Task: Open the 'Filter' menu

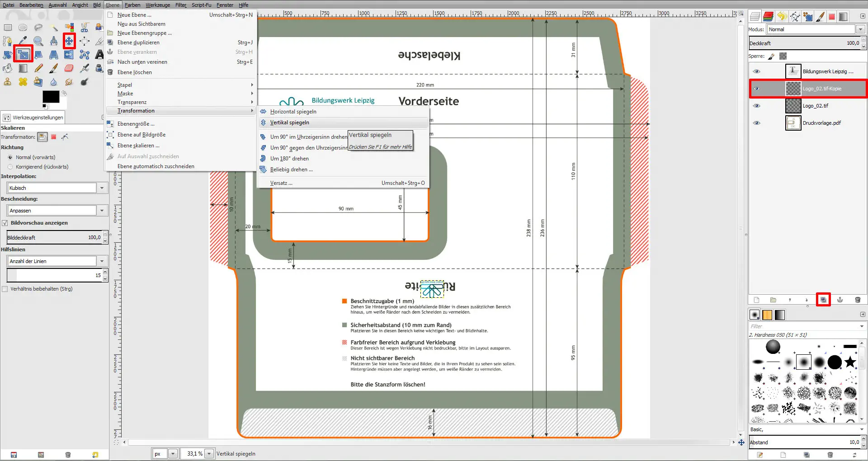Action: click(x=181, y=5)
